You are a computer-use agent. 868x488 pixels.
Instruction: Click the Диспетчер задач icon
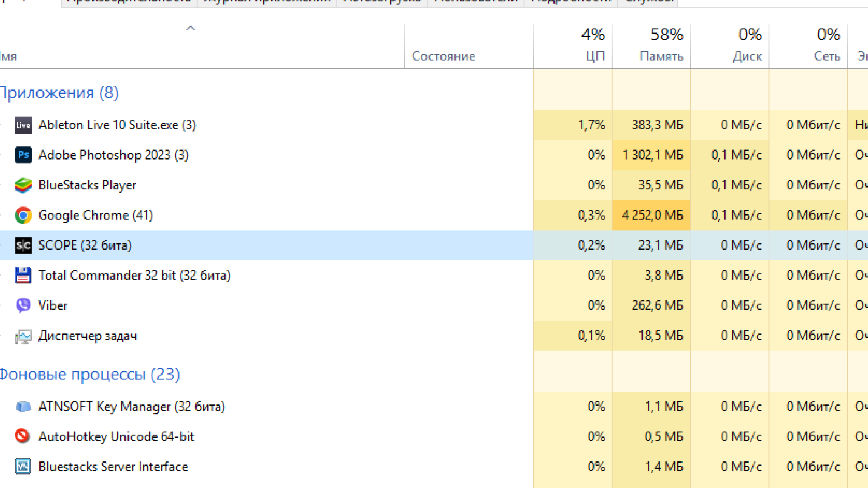(23, 336)
